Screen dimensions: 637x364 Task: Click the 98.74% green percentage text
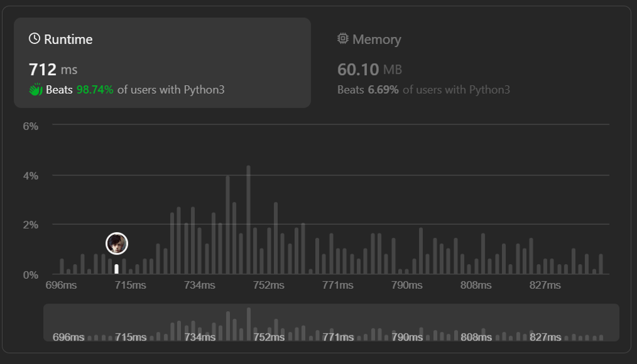(95, 90)
